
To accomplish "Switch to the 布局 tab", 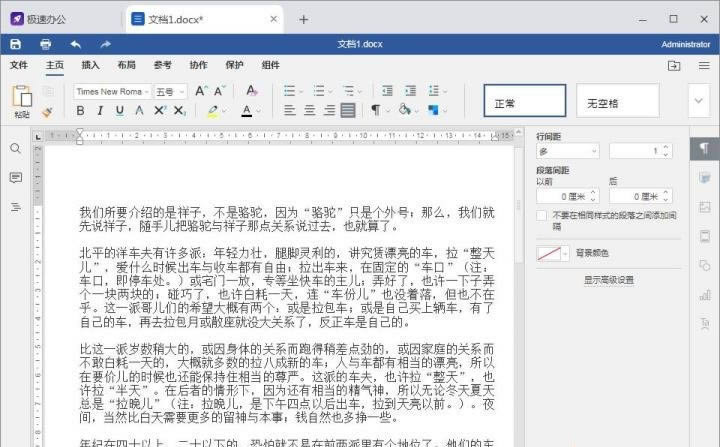I will coord(126,65).
